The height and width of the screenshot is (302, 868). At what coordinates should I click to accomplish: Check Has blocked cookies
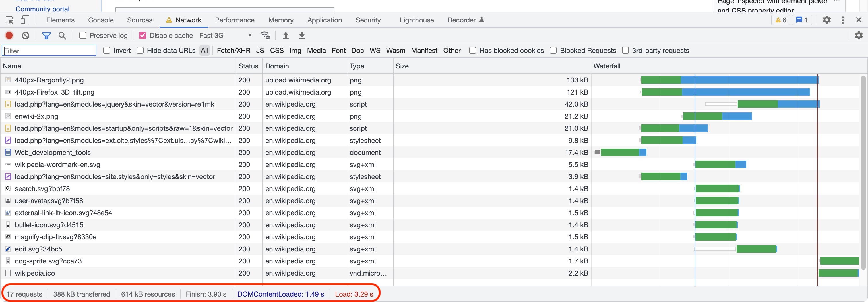click(x=473, y=51)
